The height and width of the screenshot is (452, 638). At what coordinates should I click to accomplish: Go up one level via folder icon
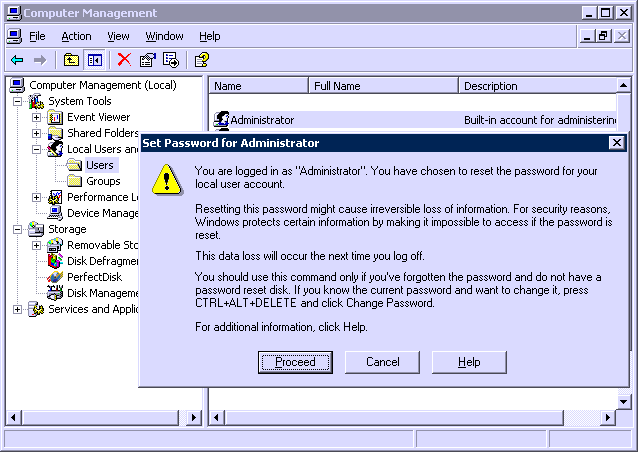click(71, 60)
